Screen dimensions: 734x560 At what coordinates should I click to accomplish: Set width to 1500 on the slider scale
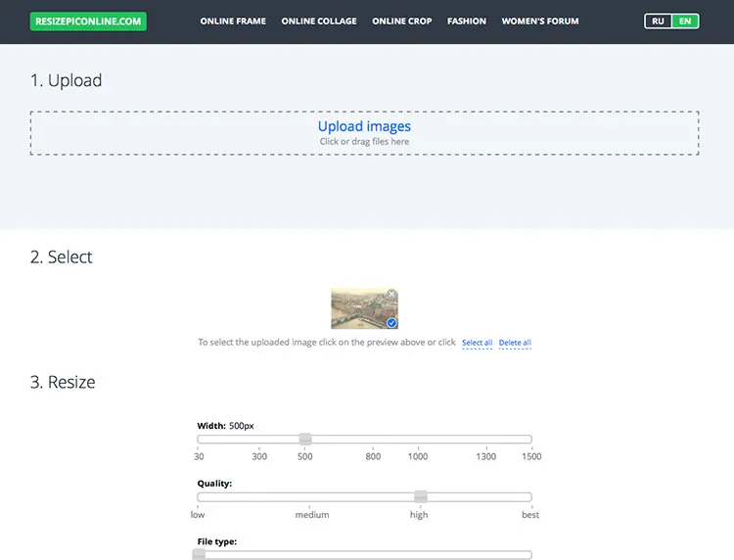(531, 456)
